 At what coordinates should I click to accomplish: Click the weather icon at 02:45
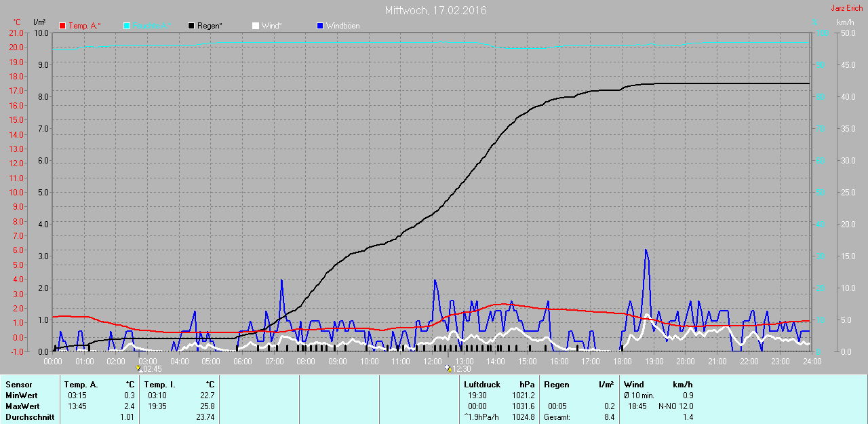coord(138,369)
